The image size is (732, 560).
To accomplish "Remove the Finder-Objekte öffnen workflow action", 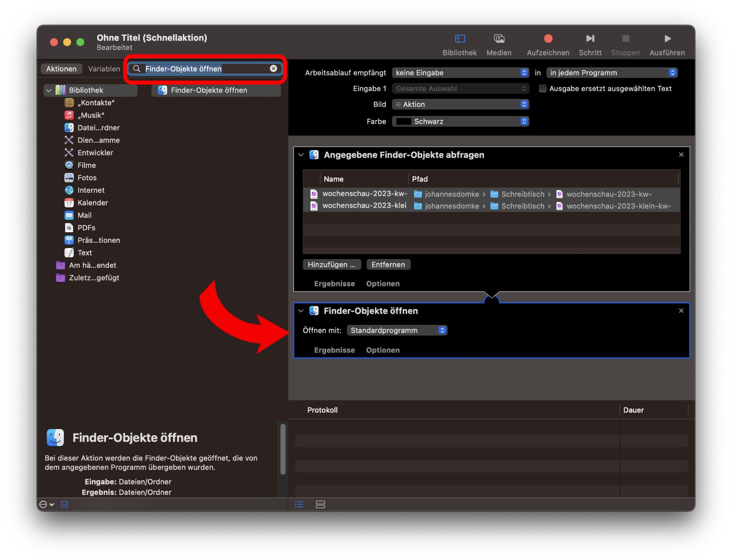I will (681, 311).
